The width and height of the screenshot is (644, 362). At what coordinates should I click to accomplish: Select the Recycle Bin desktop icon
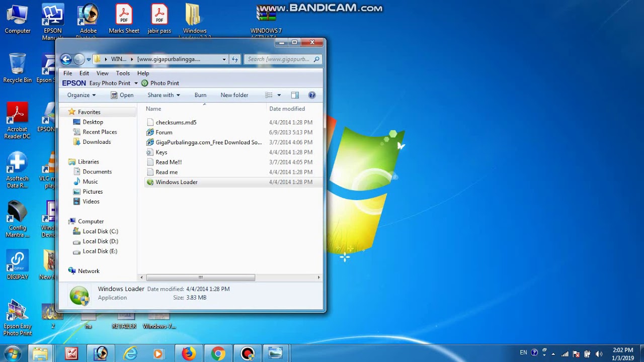click(x=18, y=68)
